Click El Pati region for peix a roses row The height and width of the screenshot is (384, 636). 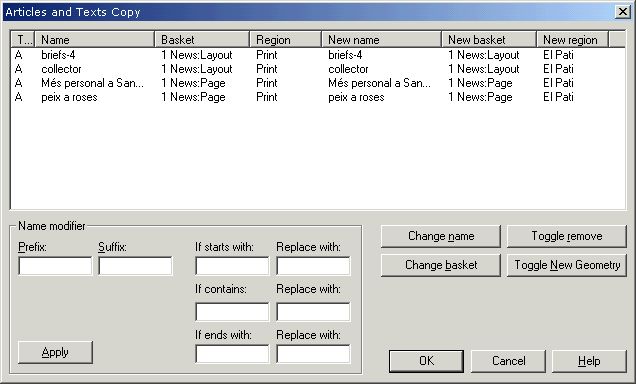tap(558, 97)
